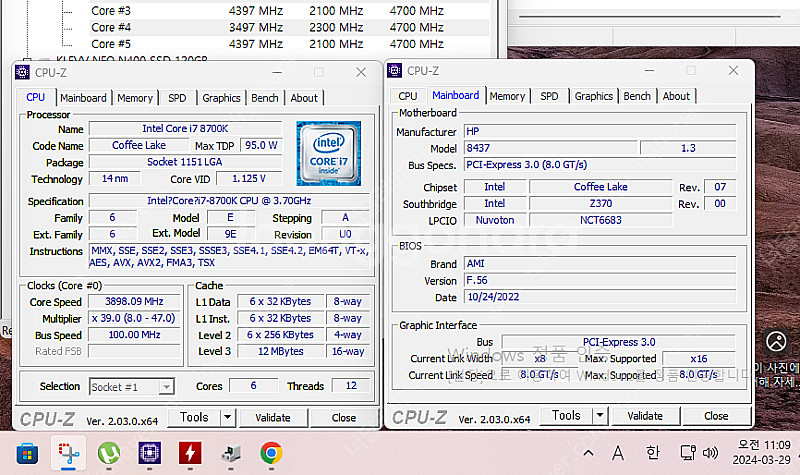Open the volume speaker tray icon
This screenshot has height=475, width=800.
pyautogui.click(x=710, y=453)
